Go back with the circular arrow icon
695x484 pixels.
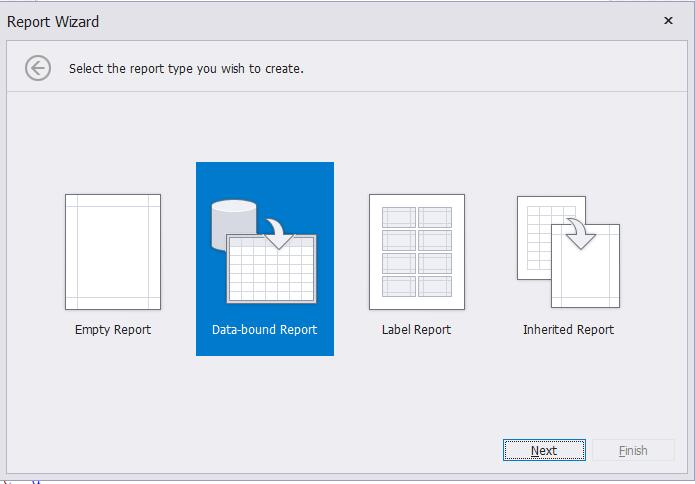38,68
